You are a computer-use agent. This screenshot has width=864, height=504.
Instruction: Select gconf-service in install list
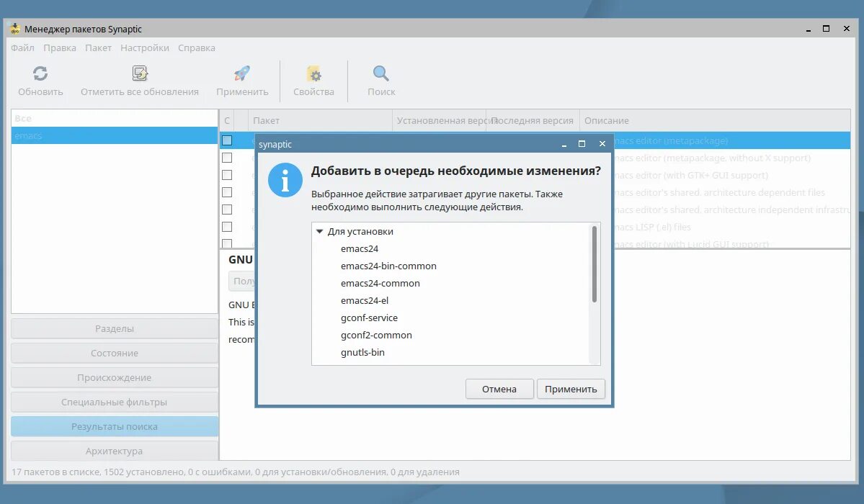[369, 318]
